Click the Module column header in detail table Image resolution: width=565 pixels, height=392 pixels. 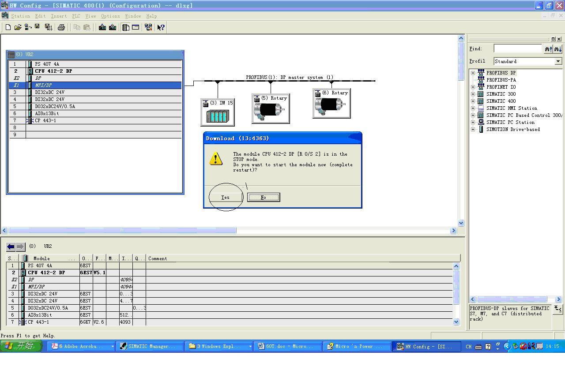pos(50,258)
